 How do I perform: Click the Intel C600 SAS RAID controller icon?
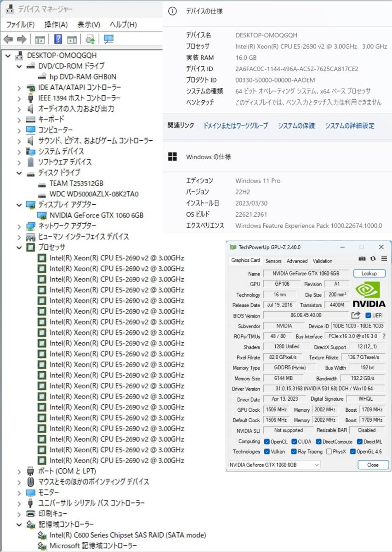point(42,535)
